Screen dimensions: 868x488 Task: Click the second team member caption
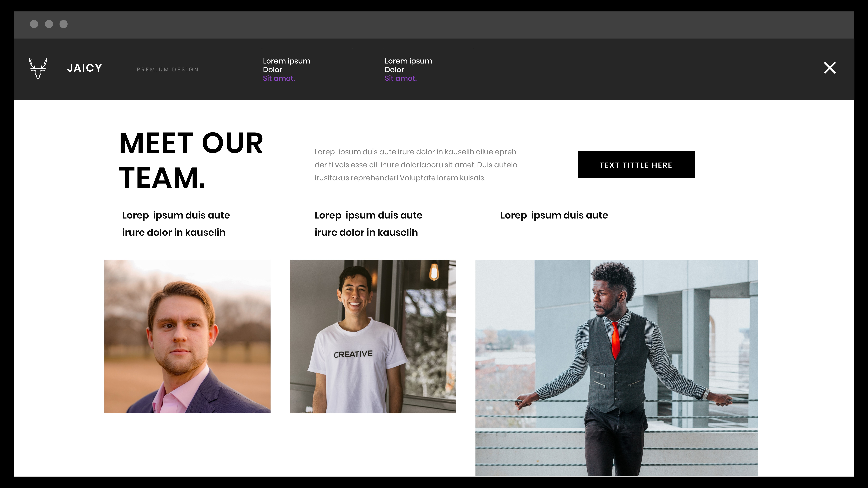pyautogui.click(x=368, y=224)
